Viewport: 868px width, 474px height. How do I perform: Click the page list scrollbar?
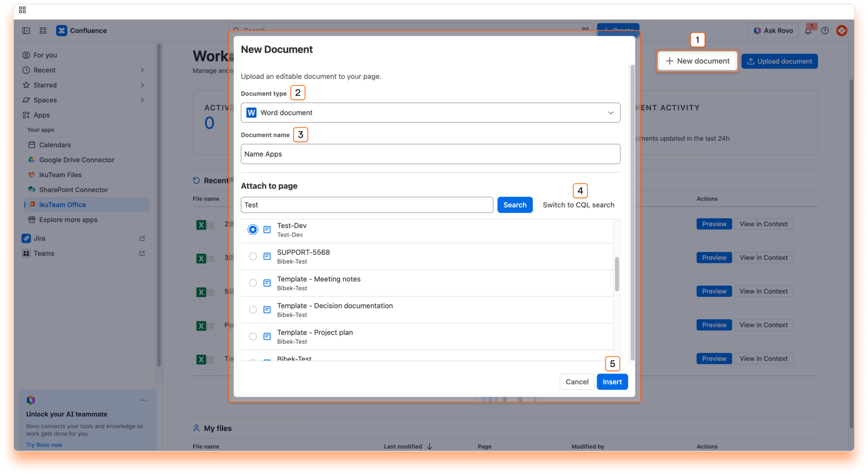click(617, 274)
